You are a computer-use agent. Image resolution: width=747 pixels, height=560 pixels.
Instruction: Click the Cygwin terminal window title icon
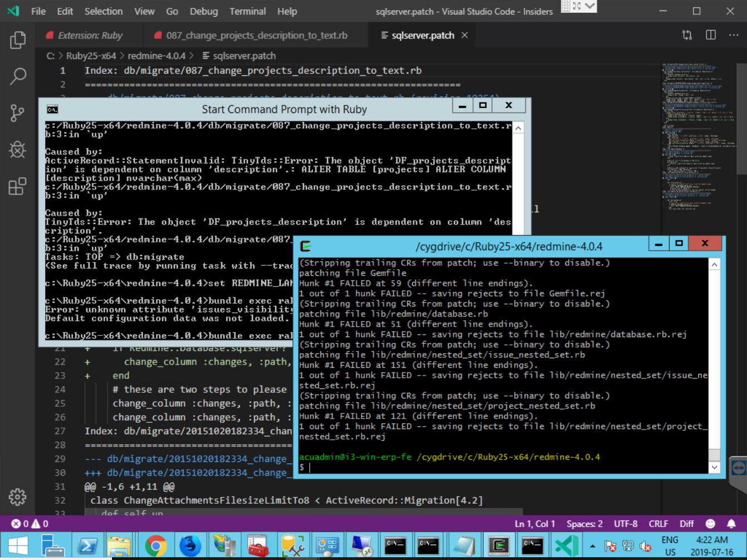tap(305, 246)
